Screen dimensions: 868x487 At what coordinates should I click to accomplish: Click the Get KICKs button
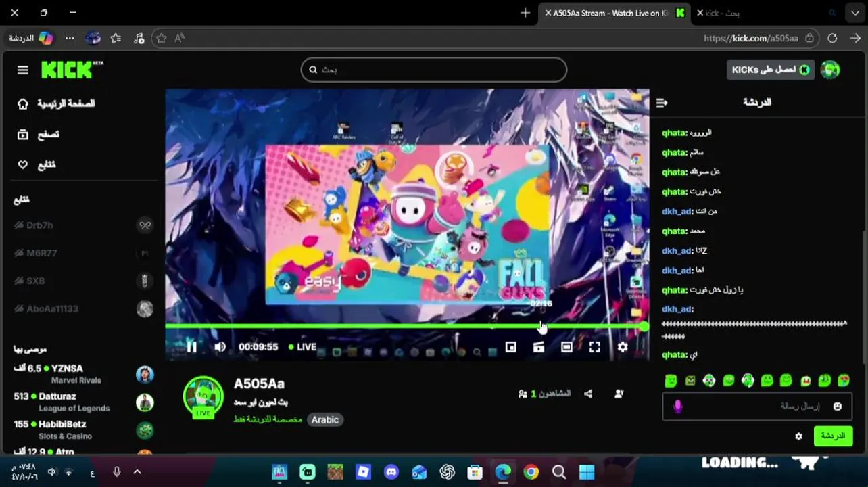tap(770, 70)
